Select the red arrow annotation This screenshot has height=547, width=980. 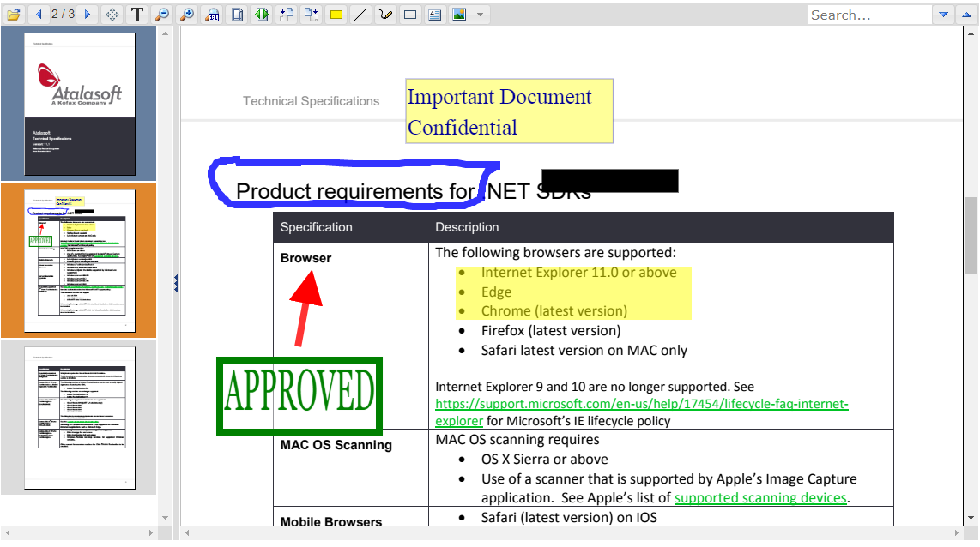305,308
